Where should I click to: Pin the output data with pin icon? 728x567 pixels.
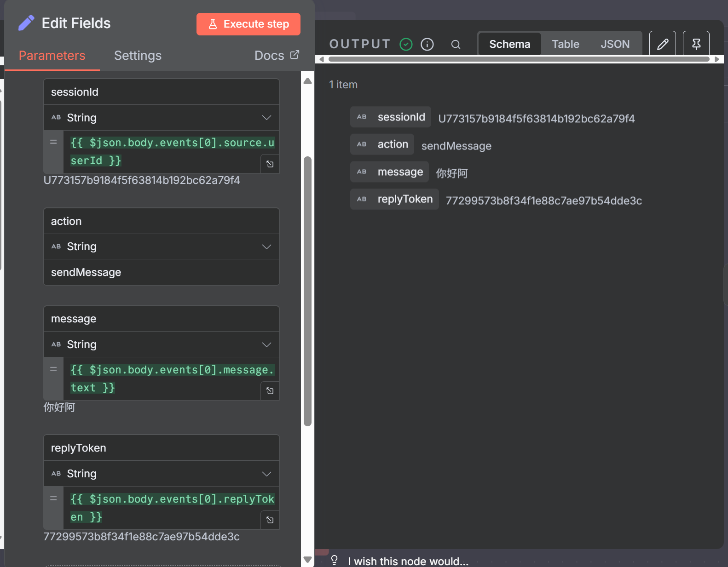pyautogui.click(x=696, y=44)
